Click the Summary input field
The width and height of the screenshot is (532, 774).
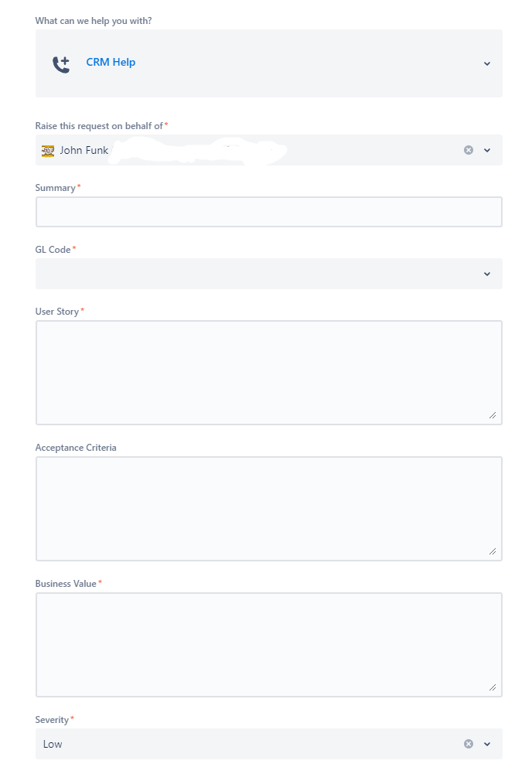(268, 211)
